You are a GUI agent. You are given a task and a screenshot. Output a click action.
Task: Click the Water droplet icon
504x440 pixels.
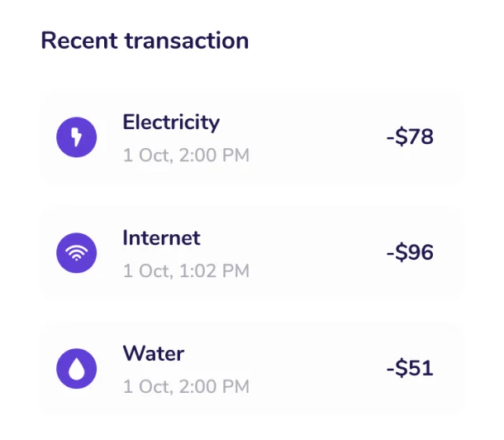(x=76, y=369)
